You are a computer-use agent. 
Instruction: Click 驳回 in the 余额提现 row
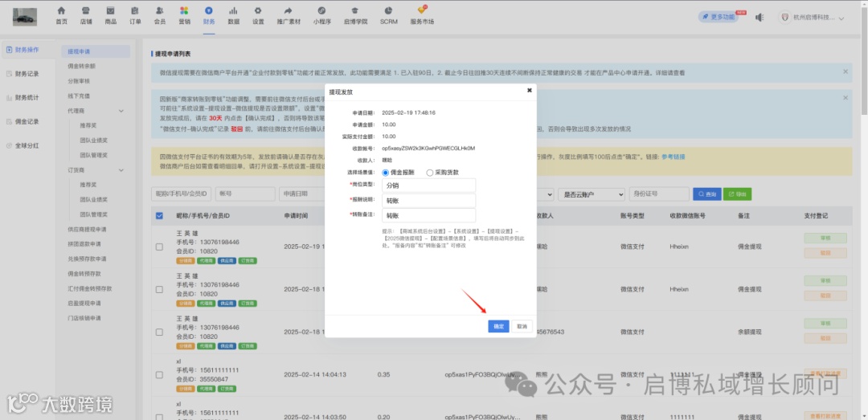[825, 338]
